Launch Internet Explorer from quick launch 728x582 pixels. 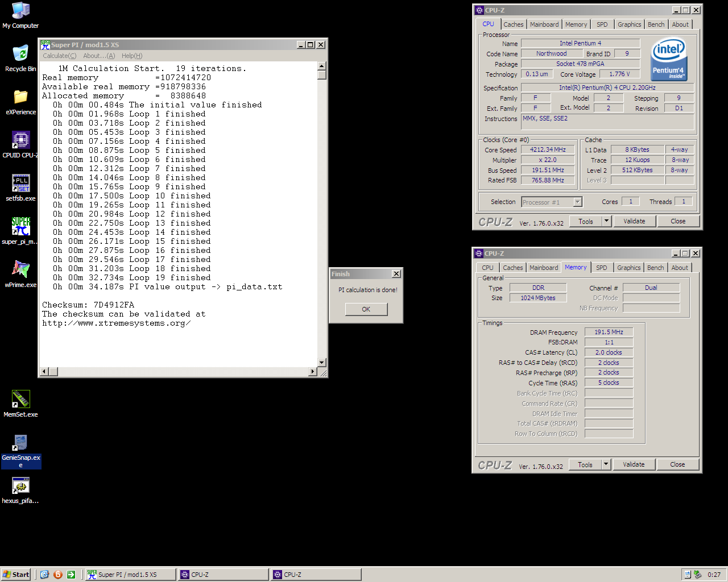tap(44, 575)
